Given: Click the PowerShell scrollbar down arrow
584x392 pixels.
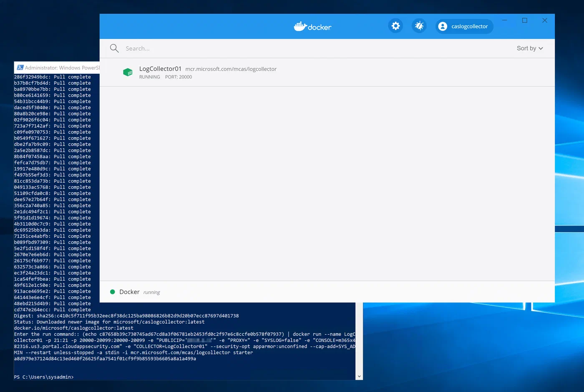Looking at the screenshot, I should point(359,376).
